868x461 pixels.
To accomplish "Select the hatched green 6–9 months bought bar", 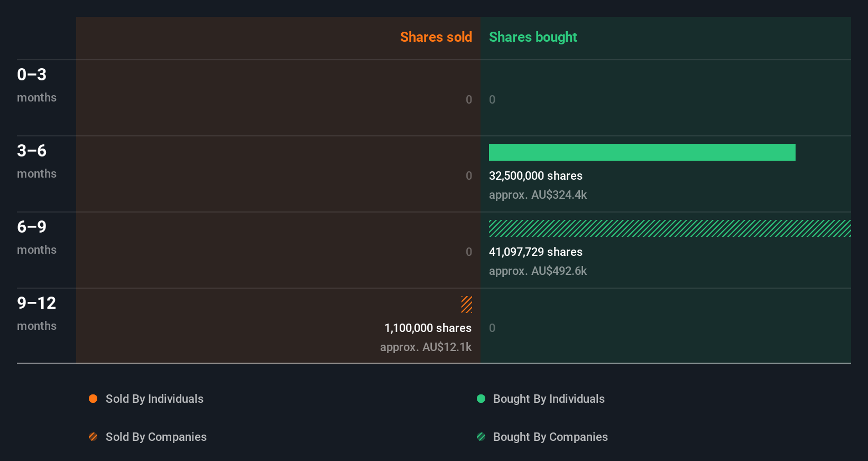I will 670,228.
